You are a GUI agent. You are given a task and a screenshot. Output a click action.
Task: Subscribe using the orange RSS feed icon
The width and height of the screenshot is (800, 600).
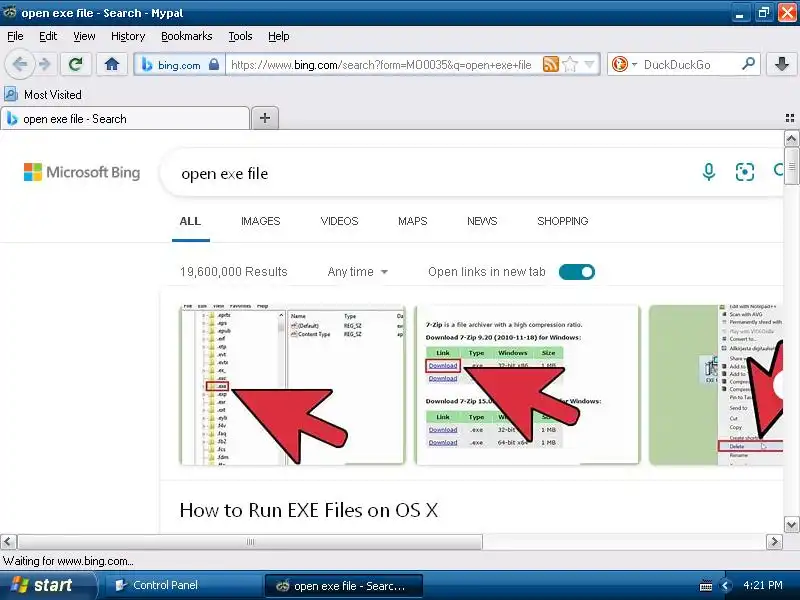[x=551, y=64]
